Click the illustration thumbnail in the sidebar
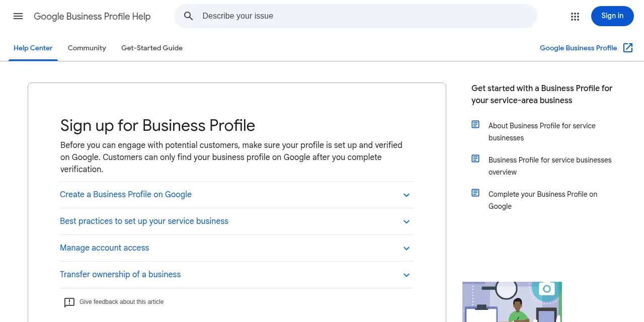Screen dimensions: 644x322 coord(512,302)
